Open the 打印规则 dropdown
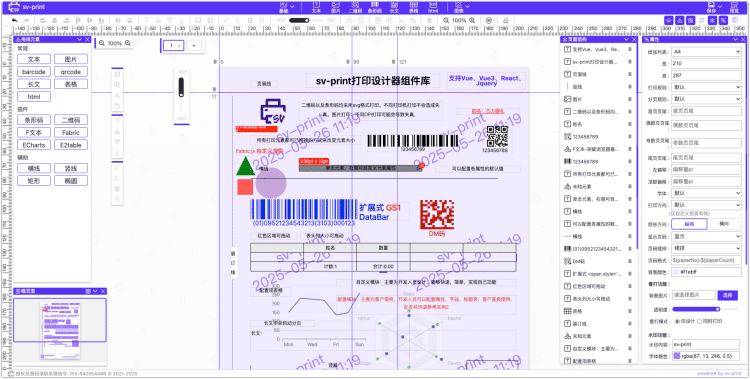 pyautogui.click(x=706, y=87)
